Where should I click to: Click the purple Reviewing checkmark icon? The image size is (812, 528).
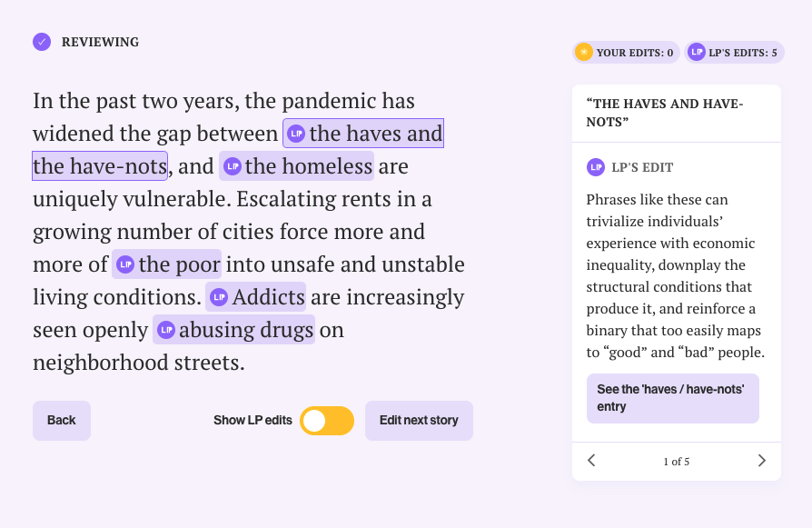[x=42, y=42]
